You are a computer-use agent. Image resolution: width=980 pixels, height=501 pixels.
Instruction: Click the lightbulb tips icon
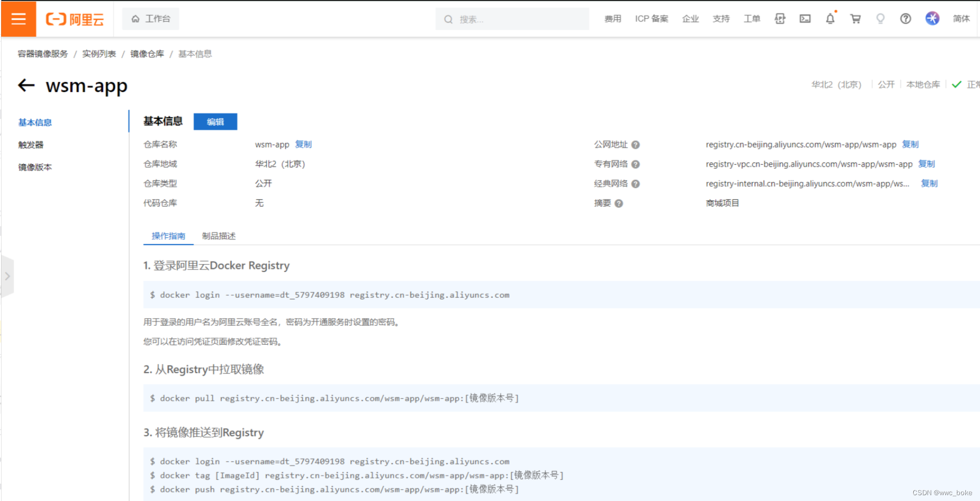pos(880,19)
